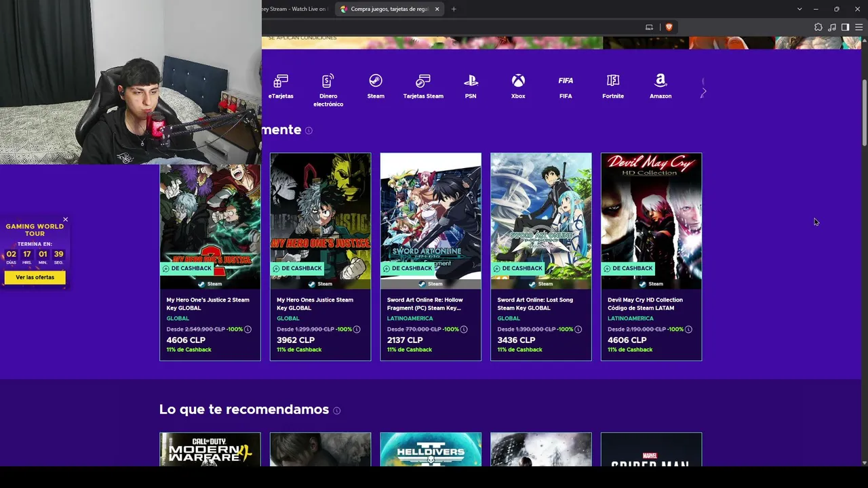Open 'My Hero One's Justice 2 Steam Key GLOBAL' title
The height and width of the screenshot is (488, 868).
pyautogui.click(x=208, y=304)
